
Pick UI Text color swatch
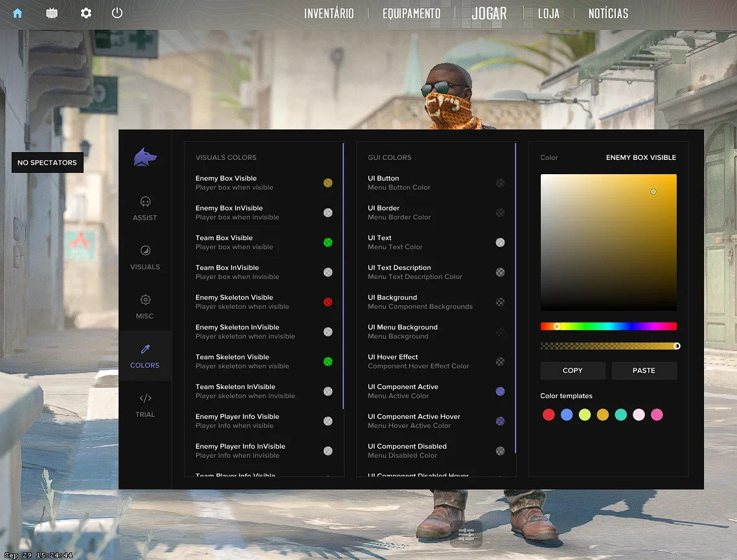500,242
